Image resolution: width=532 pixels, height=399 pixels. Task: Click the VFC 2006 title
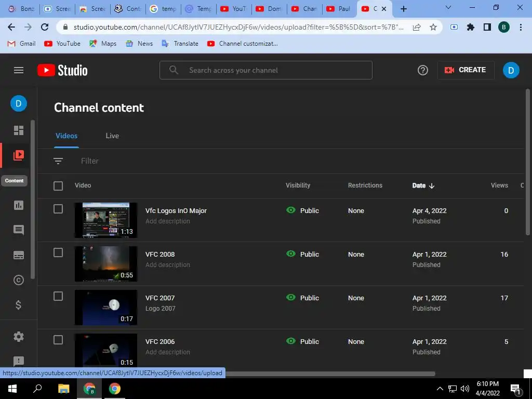160,342
